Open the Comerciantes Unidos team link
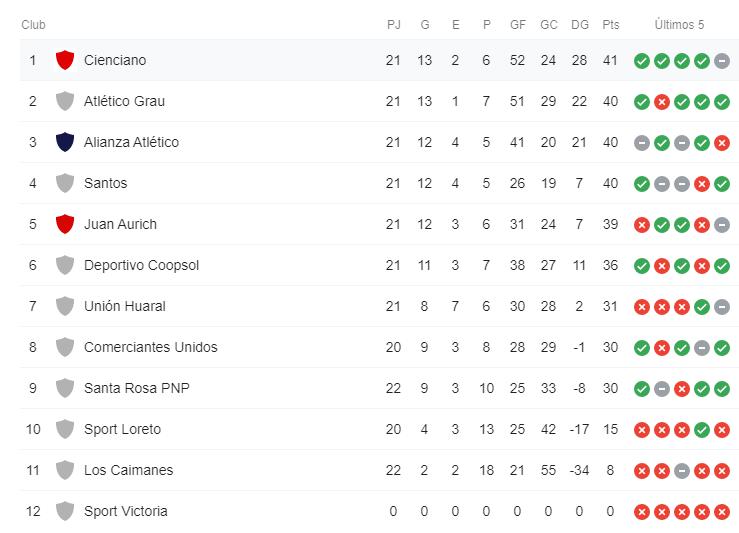 [150, 347]
